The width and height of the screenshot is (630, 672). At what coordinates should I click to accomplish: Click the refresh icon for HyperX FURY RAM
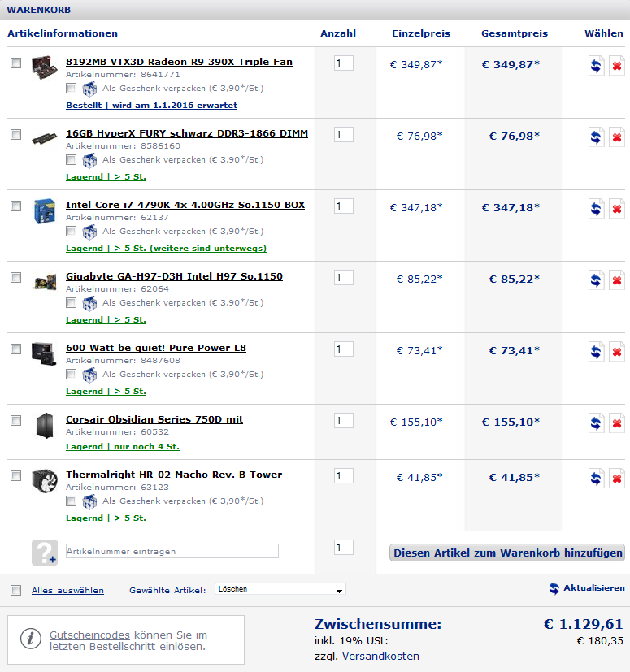click(596, 137)
